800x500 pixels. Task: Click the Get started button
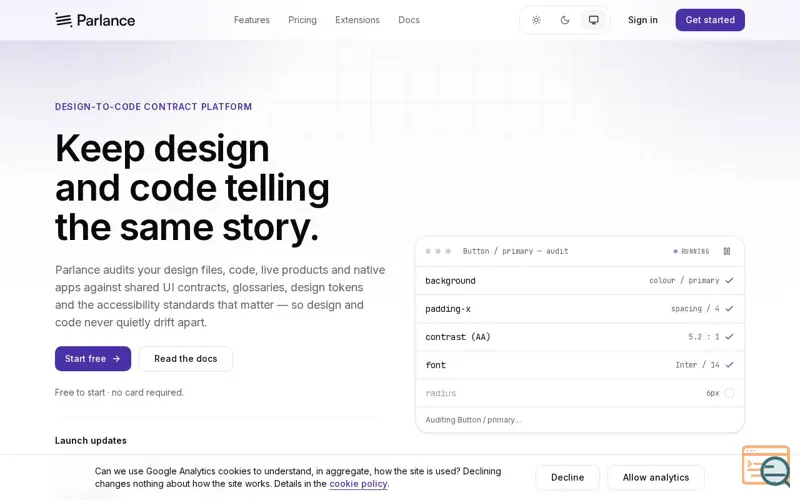[710, 20]
